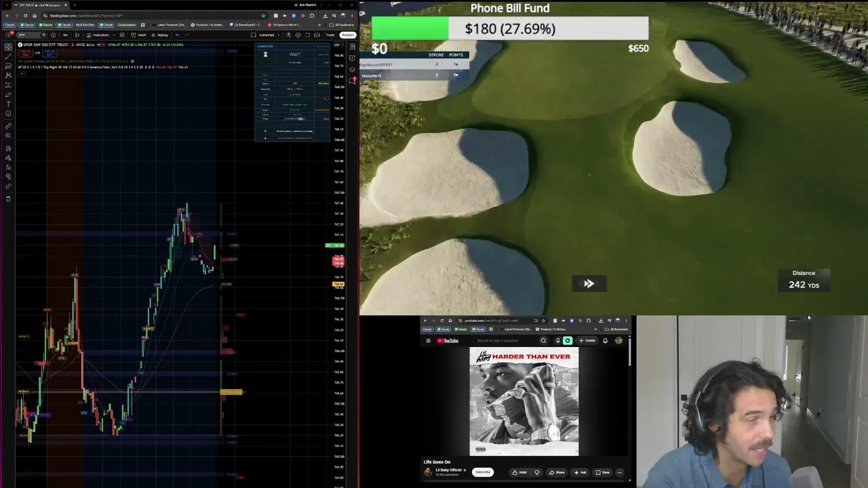868x488 pixels.
Task: Collapse the indicator legend with chevron
Action: point(20,73)
